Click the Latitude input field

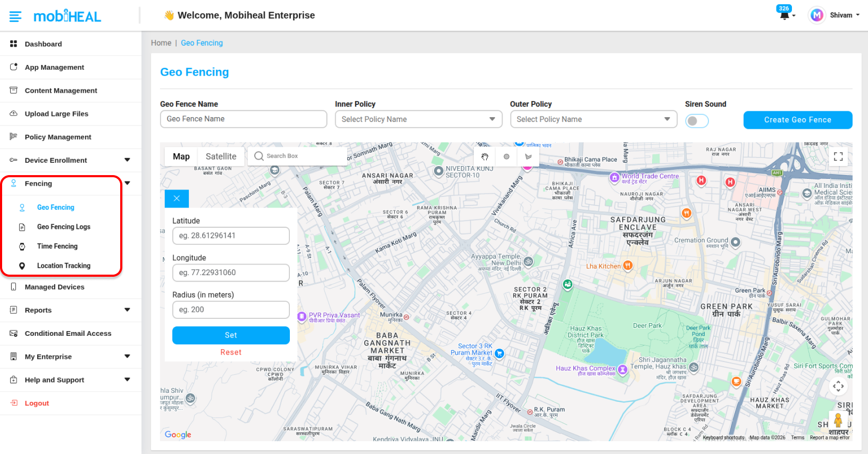click(231, 236)
